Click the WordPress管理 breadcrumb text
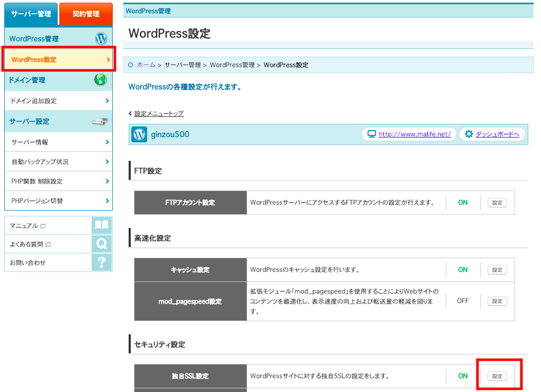541x392 pixels. coord(232,65)
